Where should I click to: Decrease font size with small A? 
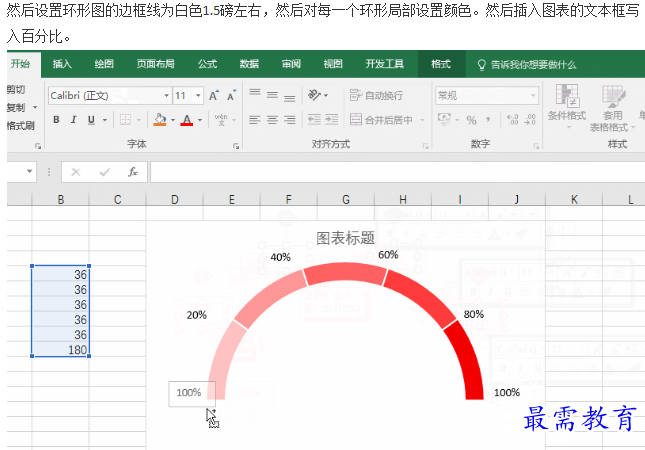(231, 95)
